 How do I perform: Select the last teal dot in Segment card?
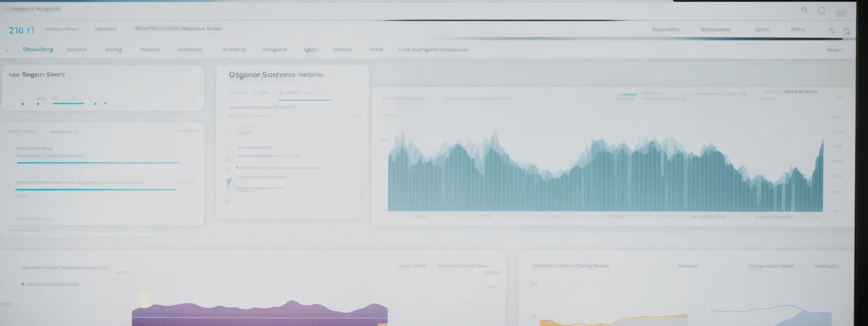click(x=105, y=103)
